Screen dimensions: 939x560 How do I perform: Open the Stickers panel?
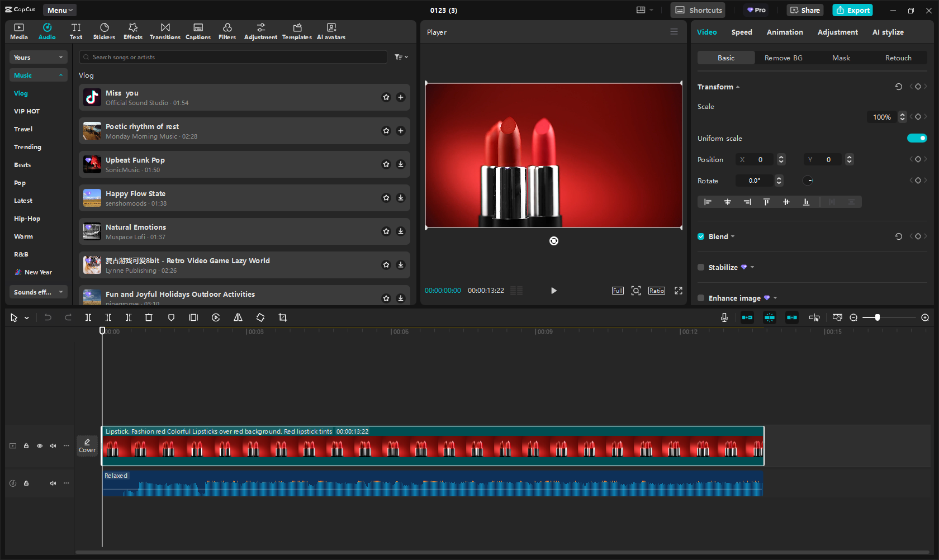[x=104, y=31]
